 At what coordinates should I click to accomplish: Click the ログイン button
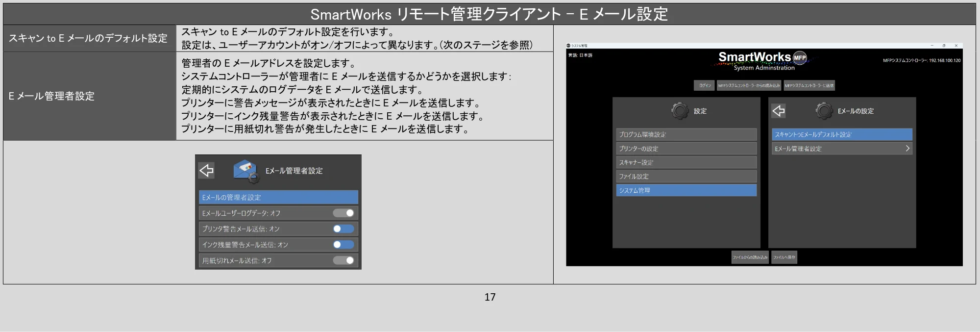click(x=705, y=85)
